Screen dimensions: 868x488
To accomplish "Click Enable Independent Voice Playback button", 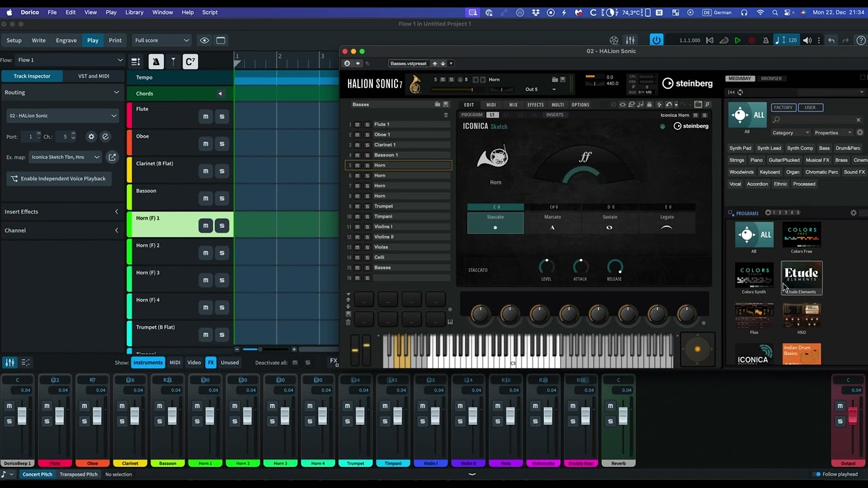I will coord(58,178).
